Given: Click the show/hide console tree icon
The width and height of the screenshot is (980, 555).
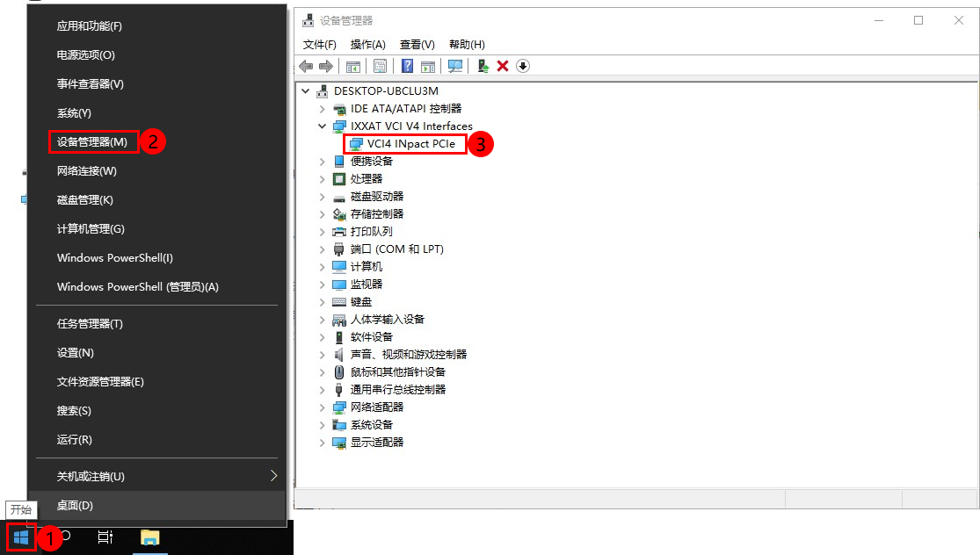Looking at the screenshot, I should (x=352, y=66).
